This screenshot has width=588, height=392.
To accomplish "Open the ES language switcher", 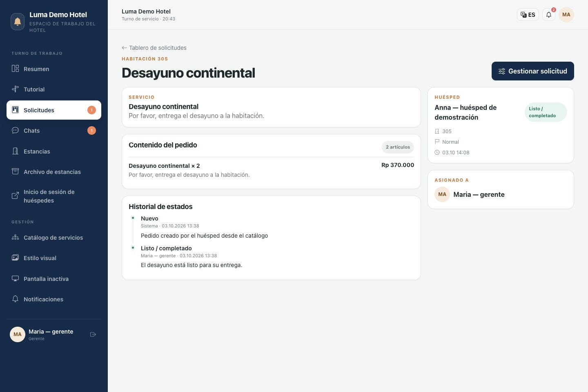I will [528, 15].
